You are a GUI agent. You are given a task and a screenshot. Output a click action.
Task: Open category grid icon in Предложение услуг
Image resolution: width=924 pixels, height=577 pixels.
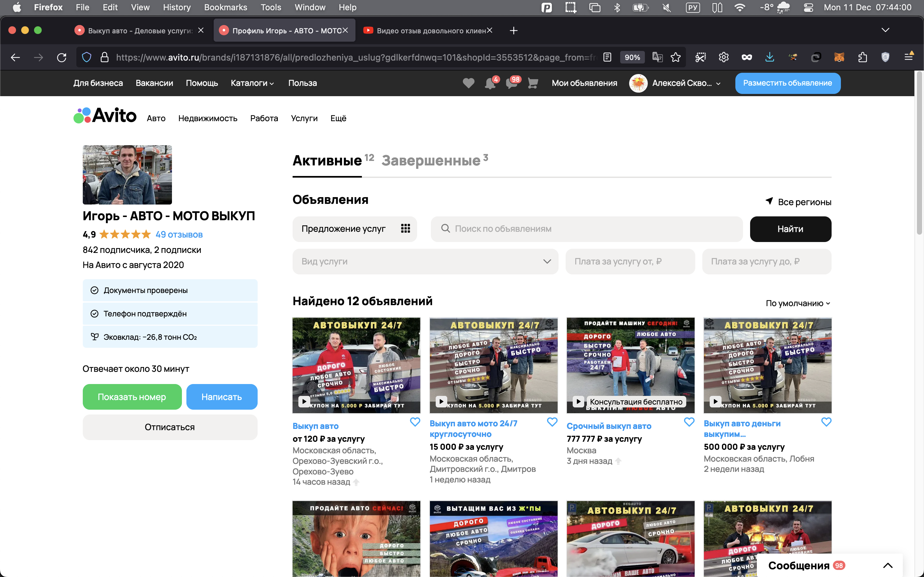click(405, 229)
